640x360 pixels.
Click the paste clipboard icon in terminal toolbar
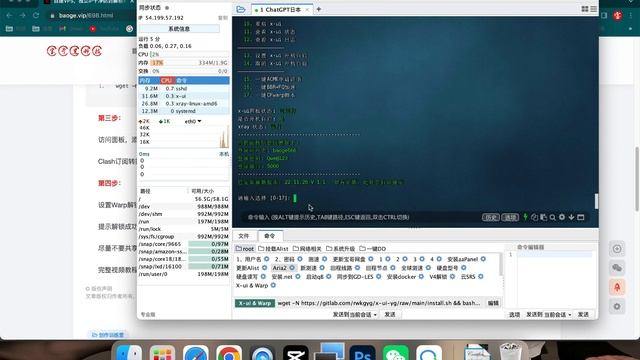pyautogui.click(x=543, y=217)
